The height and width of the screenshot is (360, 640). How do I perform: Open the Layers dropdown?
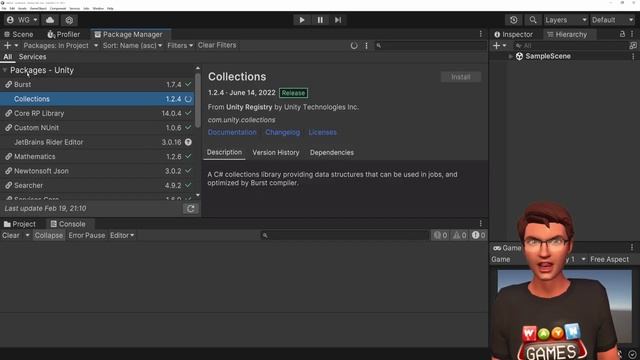click(565, 20)
